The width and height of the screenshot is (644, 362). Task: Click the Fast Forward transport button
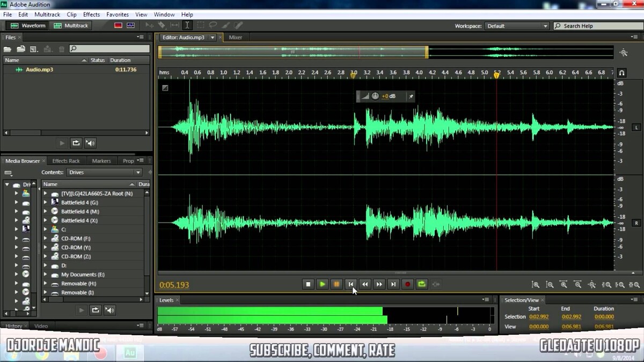pos(379,284)
